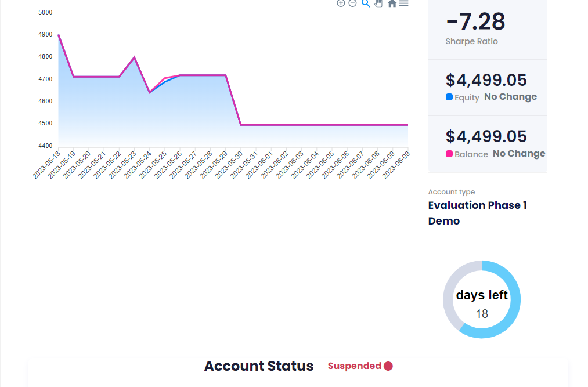The image size is (588, 387).
Task: Select the 2023-05-23 peak data point
Action: 135,57
